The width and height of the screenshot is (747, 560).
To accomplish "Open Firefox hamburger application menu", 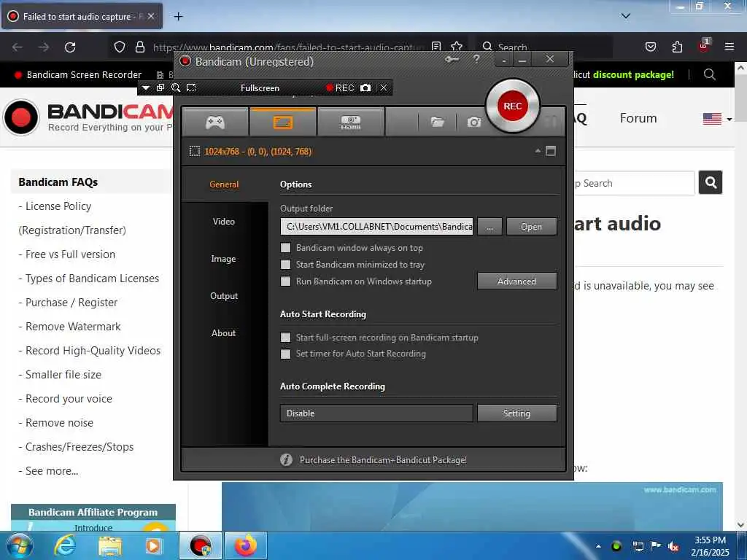I will click(729, 47).
